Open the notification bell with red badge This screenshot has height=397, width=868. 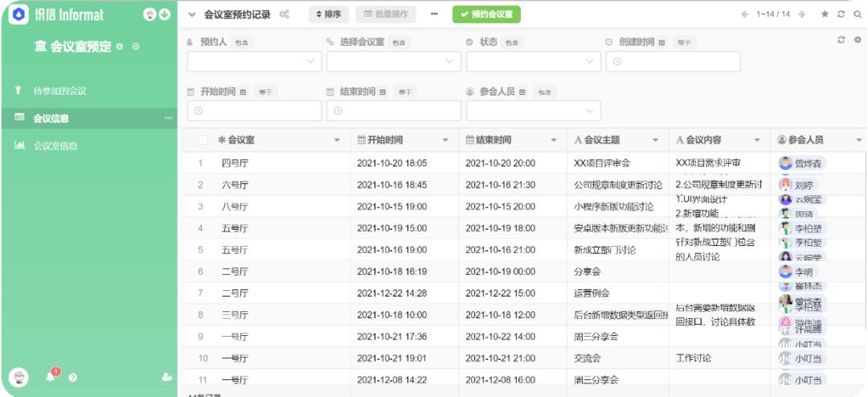point(51,376)
